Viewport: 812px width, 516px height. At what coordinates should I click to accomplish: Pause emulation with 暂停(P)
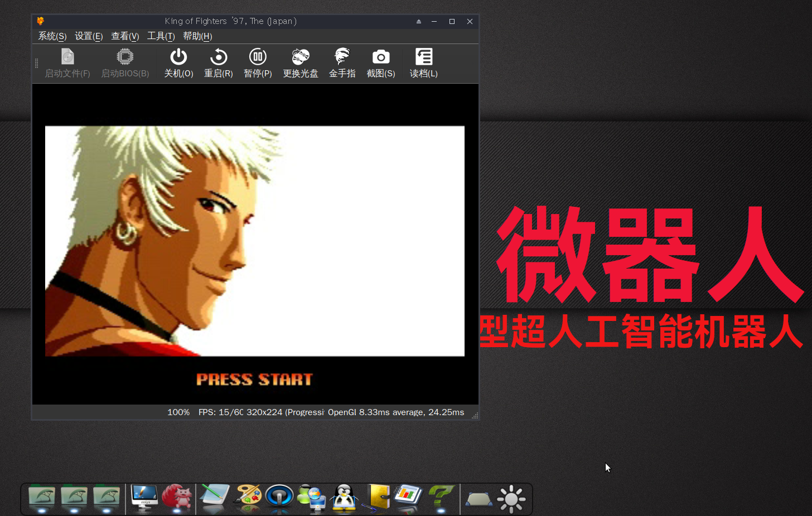(x=258, y=64)
